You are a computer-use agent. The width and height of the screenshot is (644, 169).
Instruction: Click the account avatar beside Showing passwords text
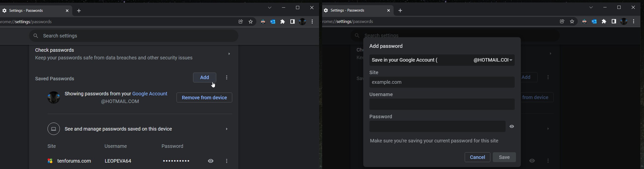[x=53, y=97]
